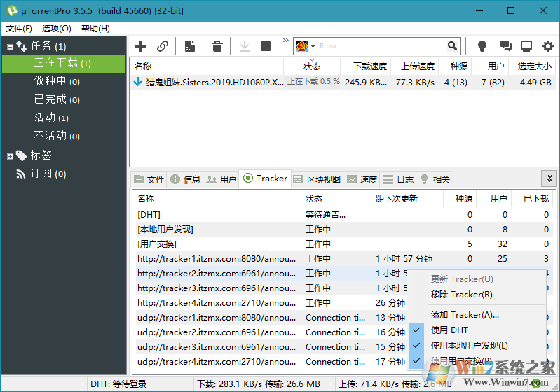Sort torrents by 下载速度 column header
Image resolution: width=560 pixels, height=392 pixels.
tap(366, 66)
